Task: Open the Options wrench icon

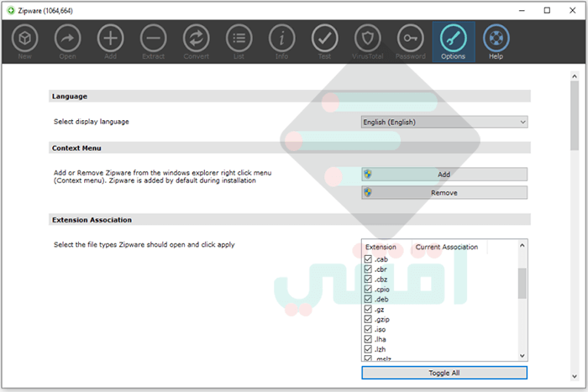Action: [454, 41]
